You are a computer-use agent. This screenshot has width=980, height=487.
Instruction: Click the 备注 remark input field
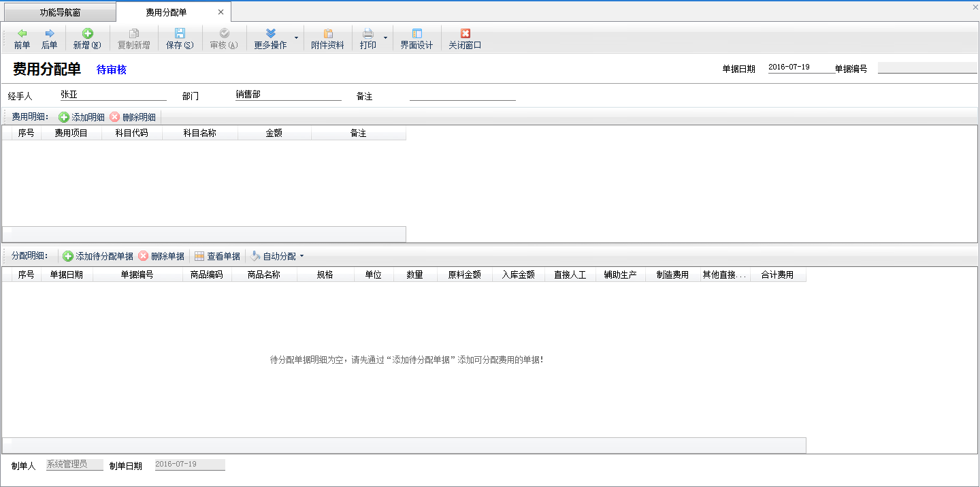coord(462,95)
